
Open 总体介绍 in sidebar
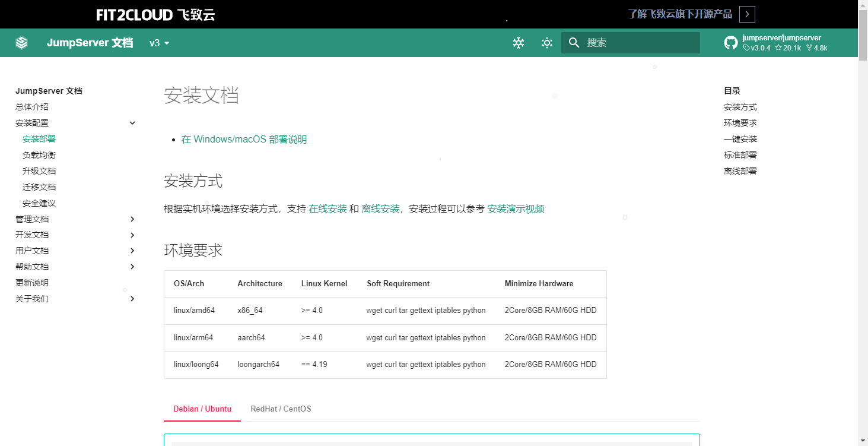32,107
